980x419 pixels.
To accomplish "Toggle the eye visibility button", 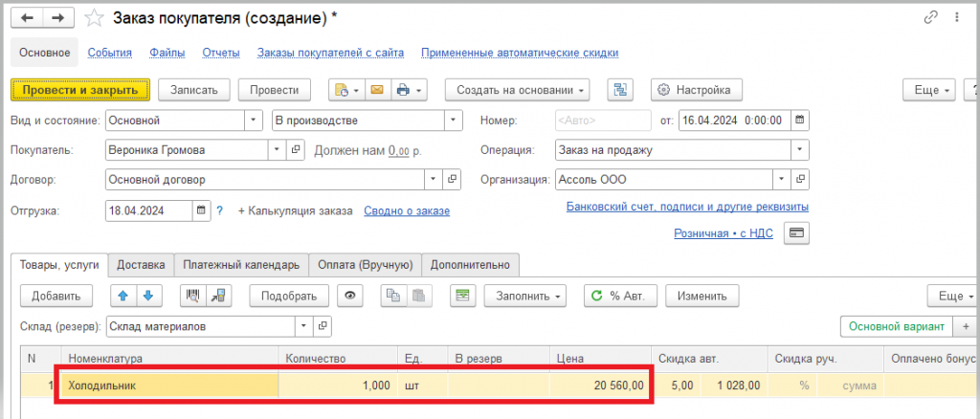I will (x=350, y=296).
